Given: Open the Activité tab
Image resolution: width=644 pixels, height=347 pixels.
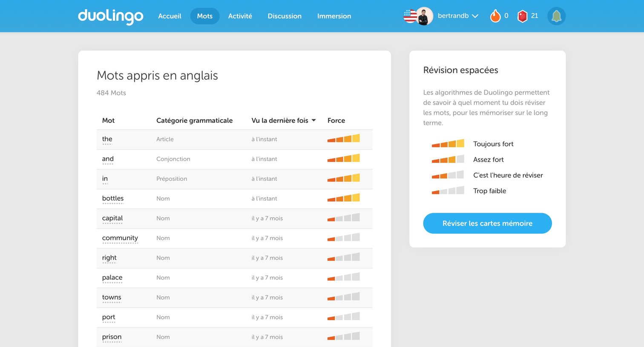Looking at the screenshot, I should tap(240, 16).
